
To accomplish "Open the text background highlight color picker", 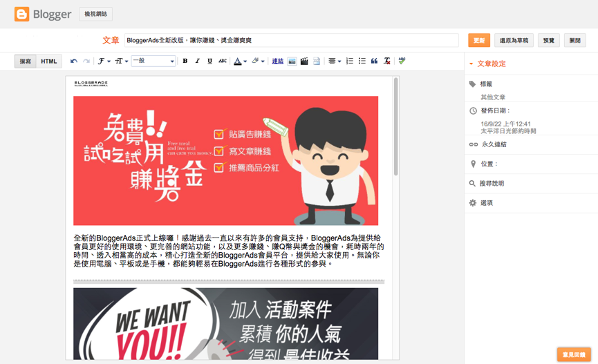I will pyautogui.click(x=258, y=61).
